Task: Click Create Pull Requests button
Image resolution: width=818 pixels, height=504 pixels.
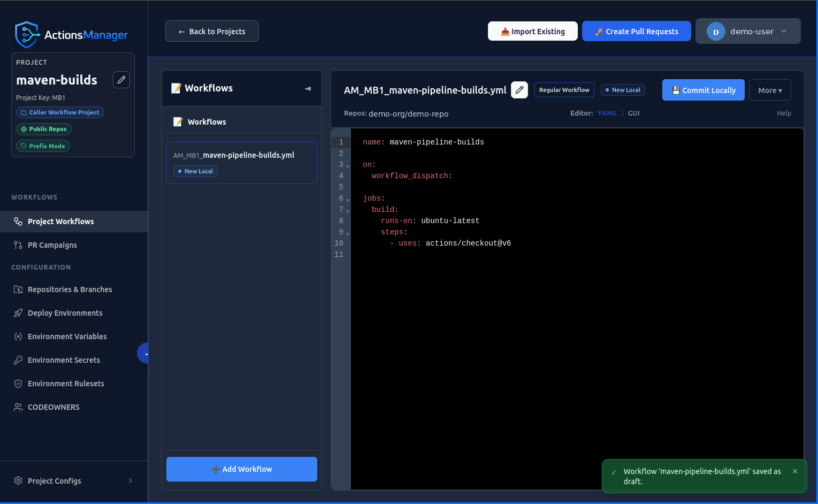Action: [x=637, y=31]
